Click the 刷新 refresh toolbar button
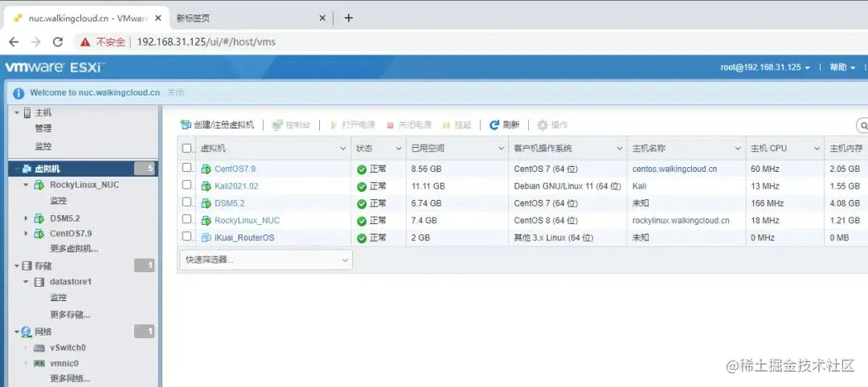Viewport: 868px width, 387px height. point(504,125)
